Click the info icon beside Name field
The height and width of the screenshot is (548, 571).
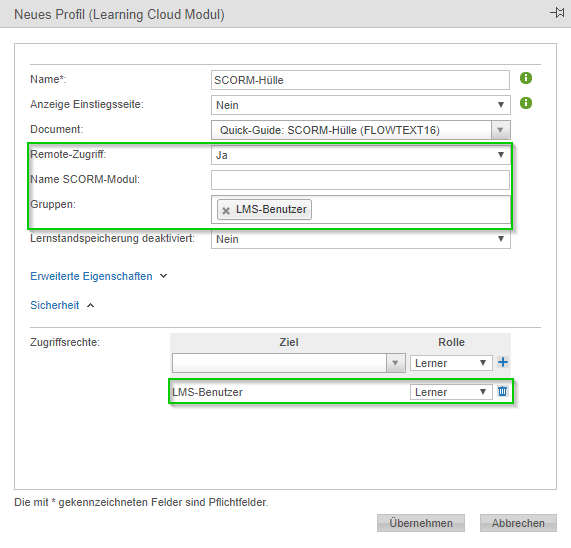(525, 78)
